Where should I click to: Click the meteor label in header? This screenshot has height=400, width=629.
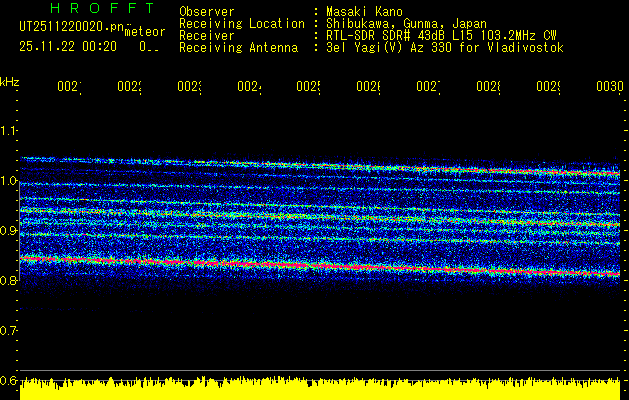coord(144,32)
